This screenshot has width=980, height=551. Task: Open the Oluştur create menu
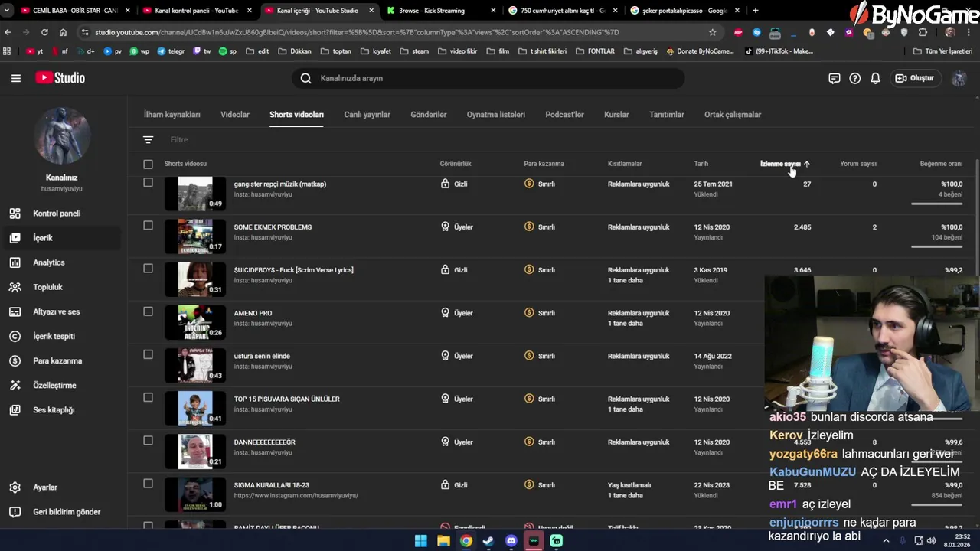[x=915, y=78]
